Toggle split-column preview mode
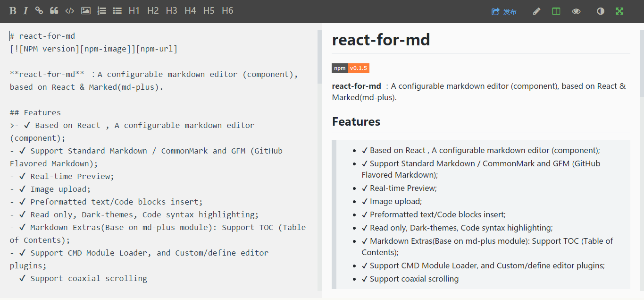This screenshot has height=300, width=644. [x=556, y=11]
